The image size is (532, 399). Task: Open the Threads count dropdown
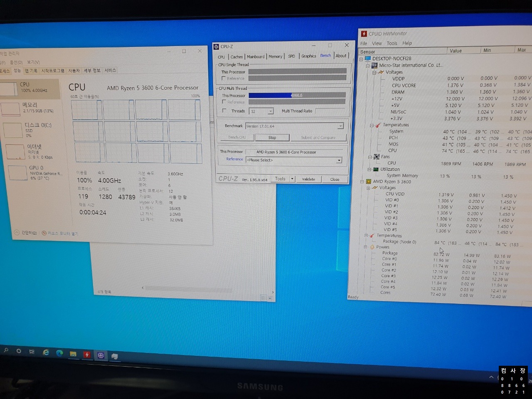pyautogui.click(x=271, y=111)
